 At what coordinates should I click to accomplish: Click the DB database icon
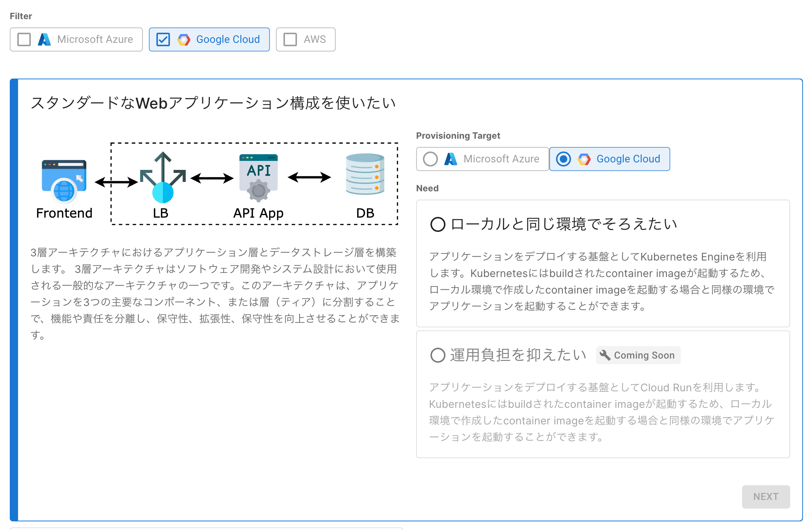[x=365, y=174]
